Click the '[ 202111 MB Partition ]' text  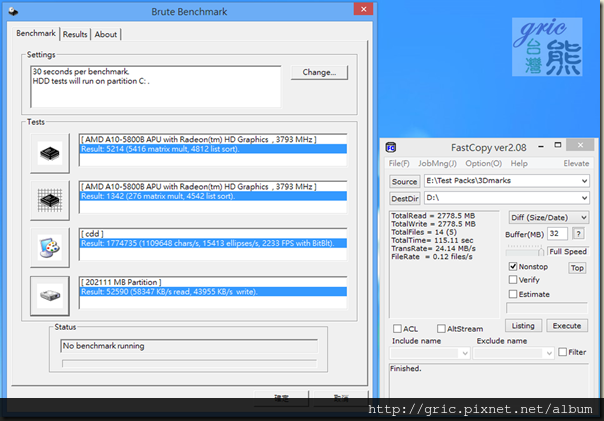tap(121, 282)
